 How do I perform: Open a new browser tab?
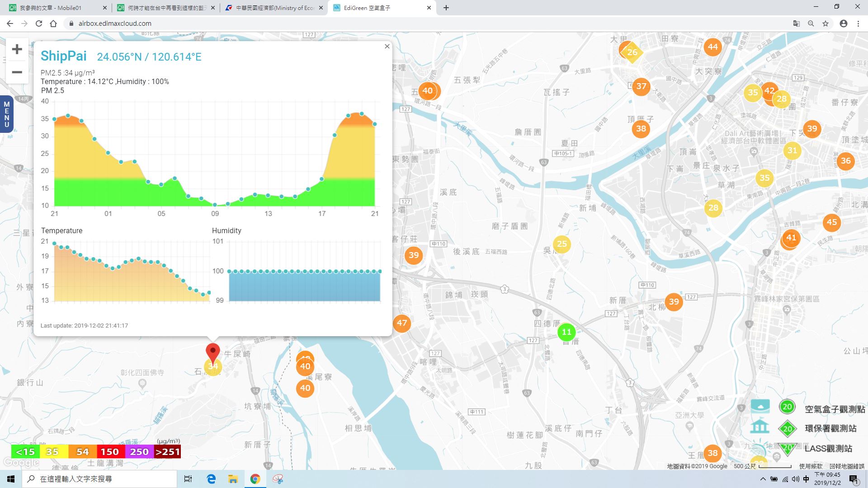click(x=446, y=8)
